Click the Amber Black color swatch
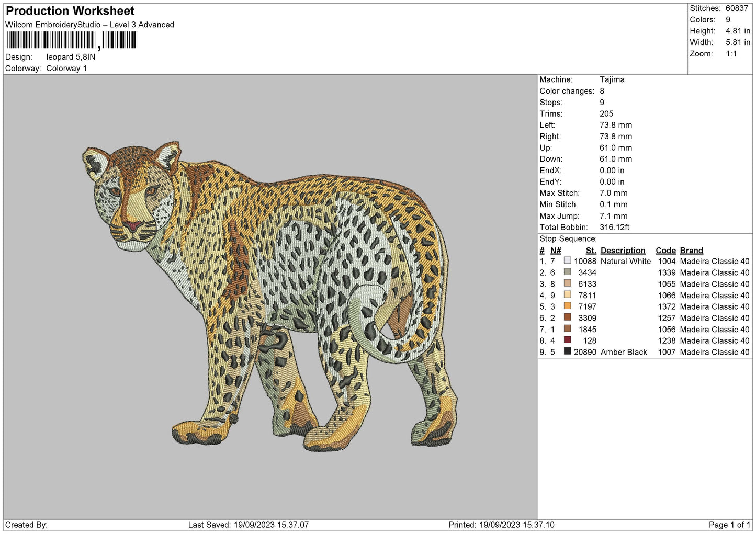The height and width of the screenshot is (534, 756). point(567,351)
